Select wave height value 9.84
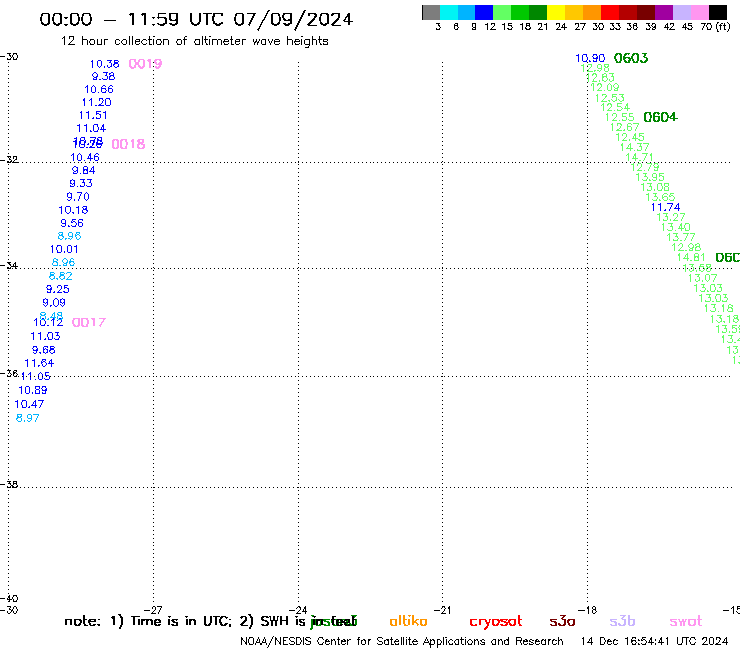Image resolution: width=740 pixels, height=650 pixels. tap(84, 170)
